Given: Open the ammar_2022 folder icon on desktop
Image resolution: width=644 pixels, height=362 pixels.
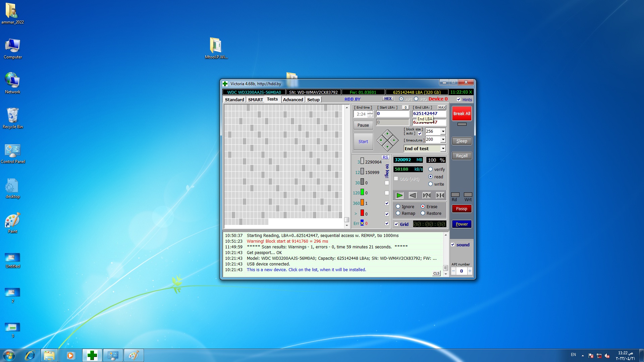Looking at the screenshot, I should click(12, 13).
